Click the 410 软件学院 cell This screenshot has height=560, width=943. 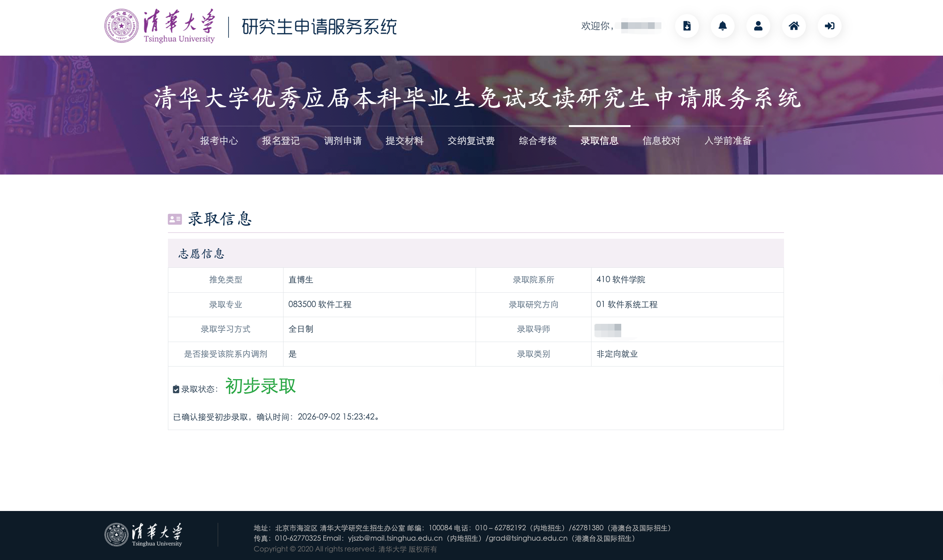click(620, 280)
